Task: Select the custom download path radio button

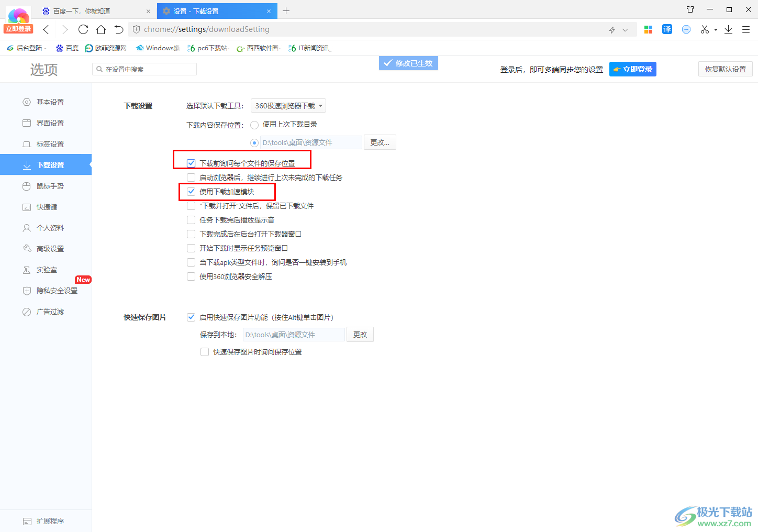Action: tap(254, 142)
